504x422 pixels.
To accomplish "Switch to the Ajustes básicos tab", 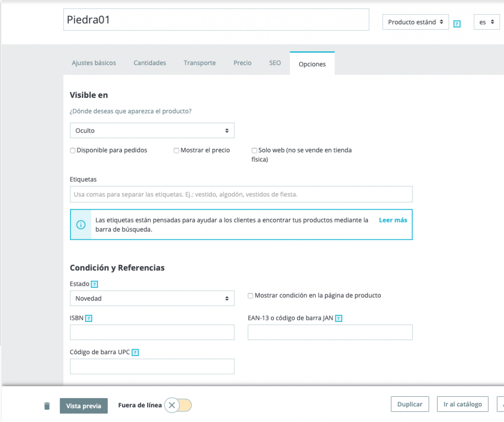I will point(94,63).
